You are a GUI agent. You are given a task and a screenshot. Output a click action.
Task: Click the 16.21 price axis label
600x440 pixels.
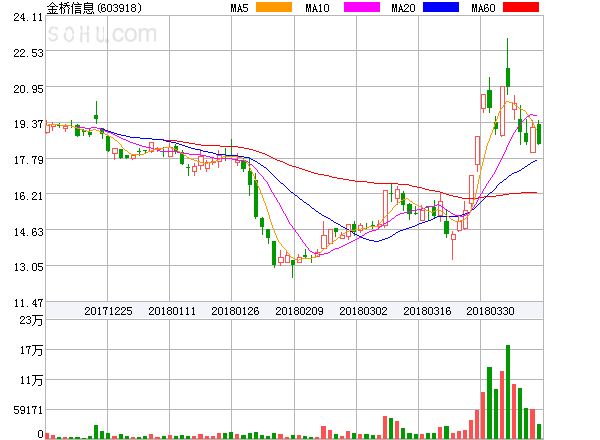28,196
